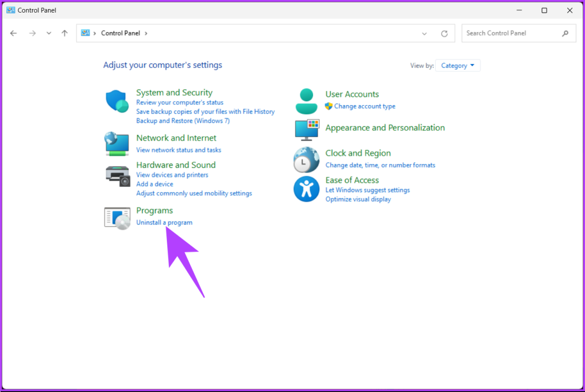Click the Programs icon

[117, 218]
